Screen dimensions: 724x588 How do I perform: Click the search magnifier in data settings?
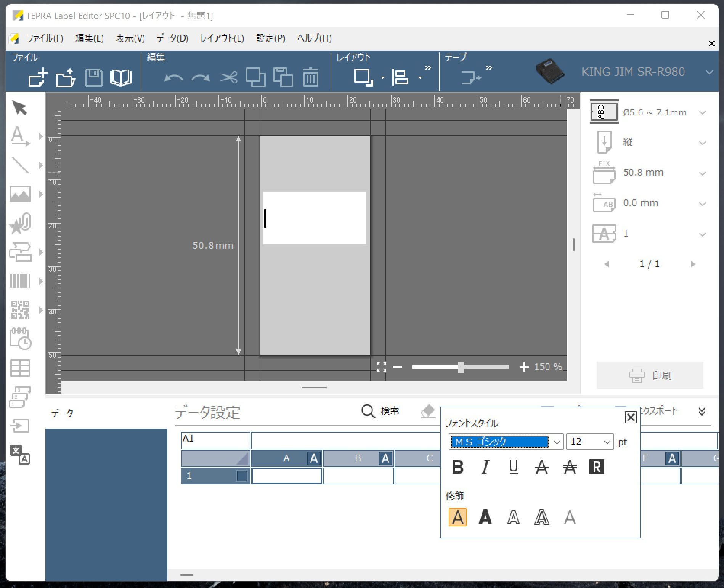(368, 411)
